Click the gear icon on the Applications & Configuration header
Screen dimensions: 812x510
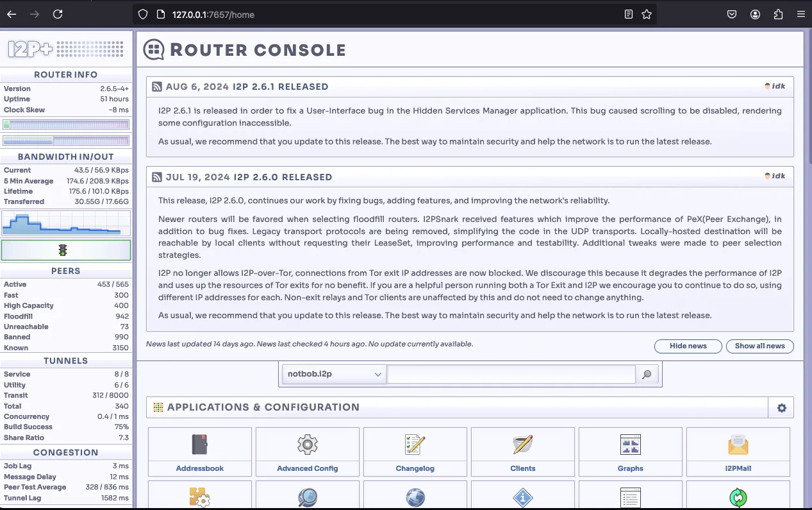(781, 407)
